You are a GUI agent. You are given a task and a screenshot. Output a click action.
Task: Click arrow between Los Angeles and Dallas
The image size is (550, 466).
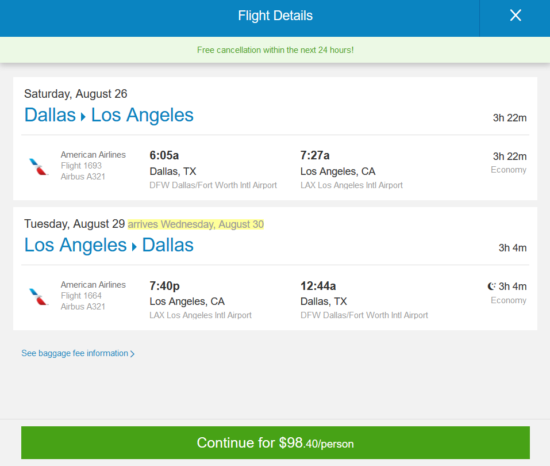click(134, 246)
